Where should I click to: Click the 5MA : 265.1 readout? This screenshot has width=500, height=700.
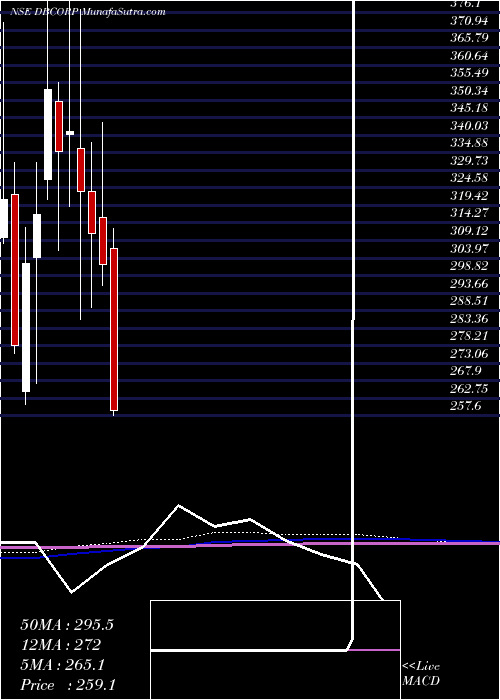tap(62, 665)
